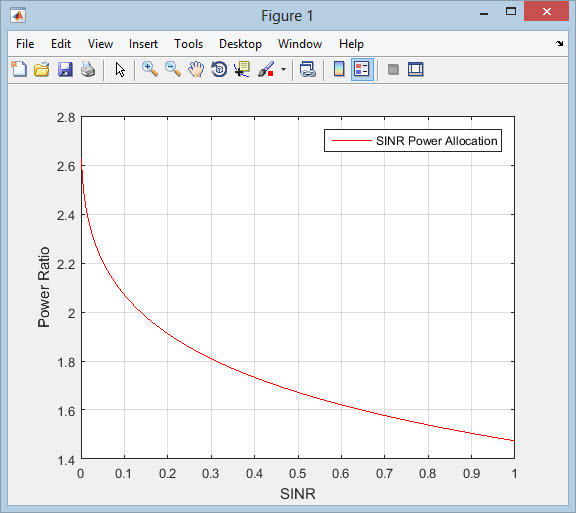This screenshot has height=513, width=576.
Task: Click the Show Plot Tools and Dock button
Action: coord(416,69)
